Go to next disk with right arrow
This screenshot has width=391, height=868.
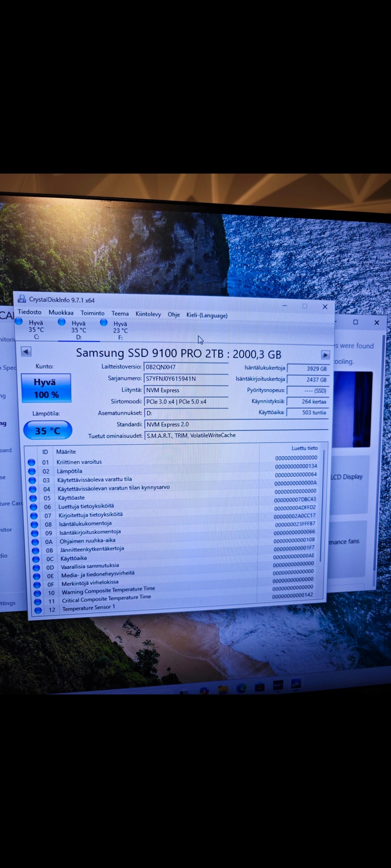325,355
